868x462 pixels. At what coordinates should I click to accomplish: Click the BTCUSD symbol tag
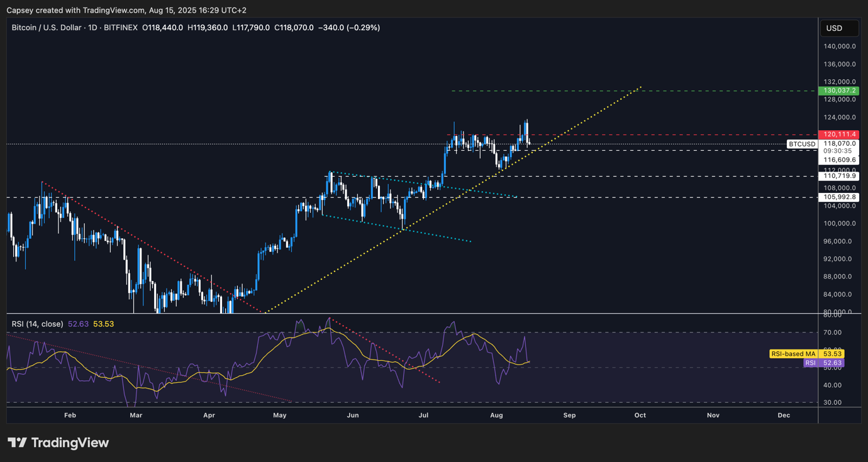802,144
